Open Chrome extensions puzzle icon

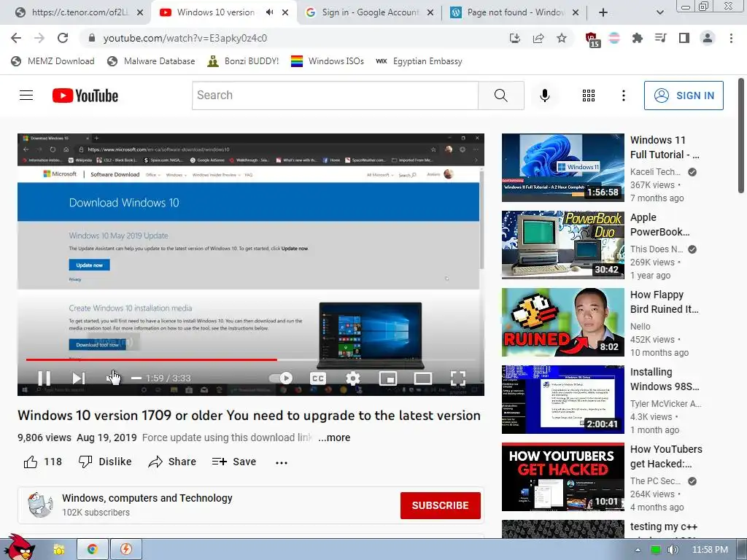coord(637,38)
